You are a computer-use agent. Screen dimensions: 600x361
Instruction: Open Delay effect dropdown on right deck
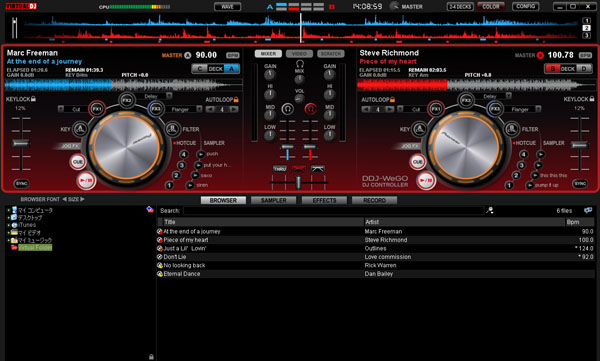click(509, 96)
